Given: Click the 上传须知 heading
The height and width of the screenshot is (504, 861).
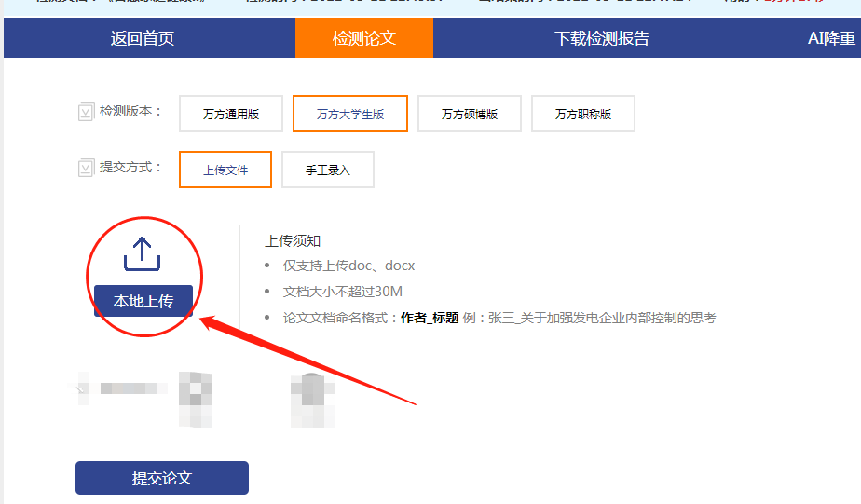Looking at the screenshot, I should click(x=293, y=241).
